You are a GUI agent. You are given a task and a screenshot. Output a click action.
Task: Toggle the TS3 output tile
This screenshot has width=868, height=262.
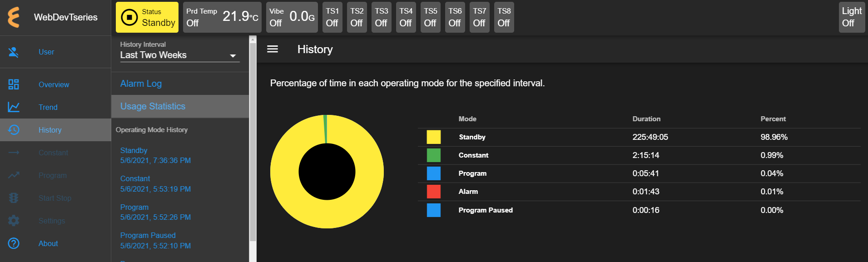[x=382, y=17]
